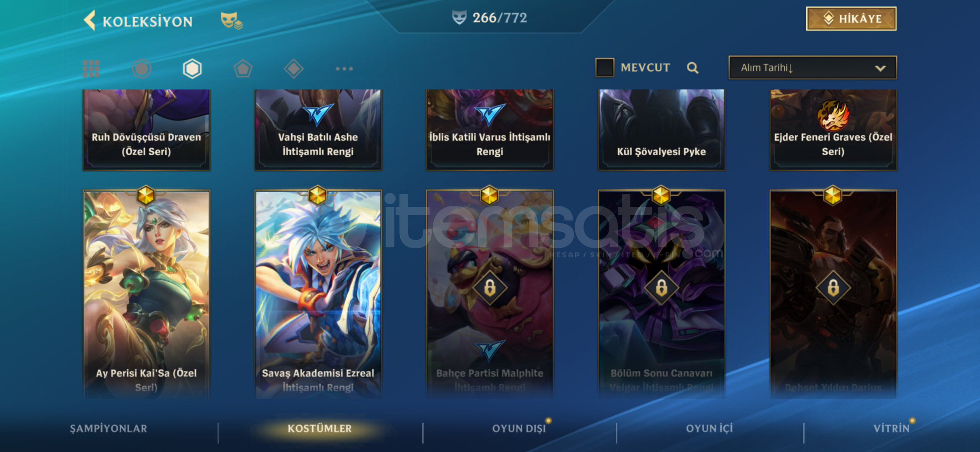Switch to the Oyun Dışı tab
The image size is (980, 452).
click(x=519, y=429)
